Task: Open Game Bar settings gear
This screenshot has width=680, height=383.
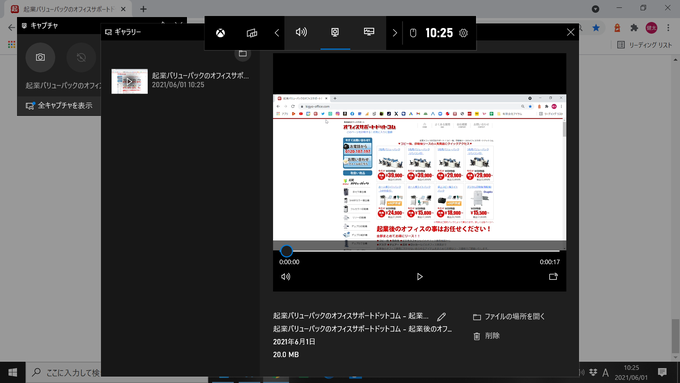Action: coord(464,33)
